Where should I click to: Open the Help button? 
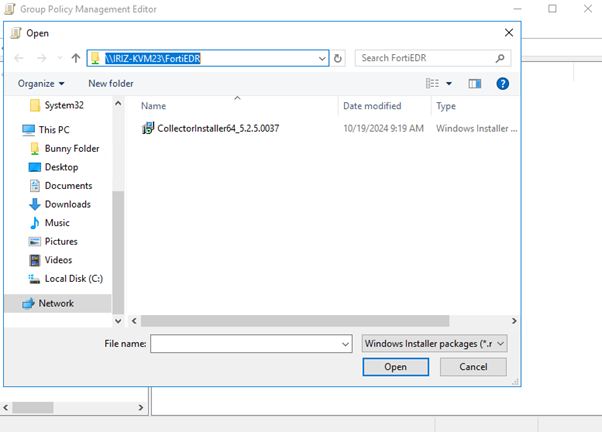click(503, 83)
